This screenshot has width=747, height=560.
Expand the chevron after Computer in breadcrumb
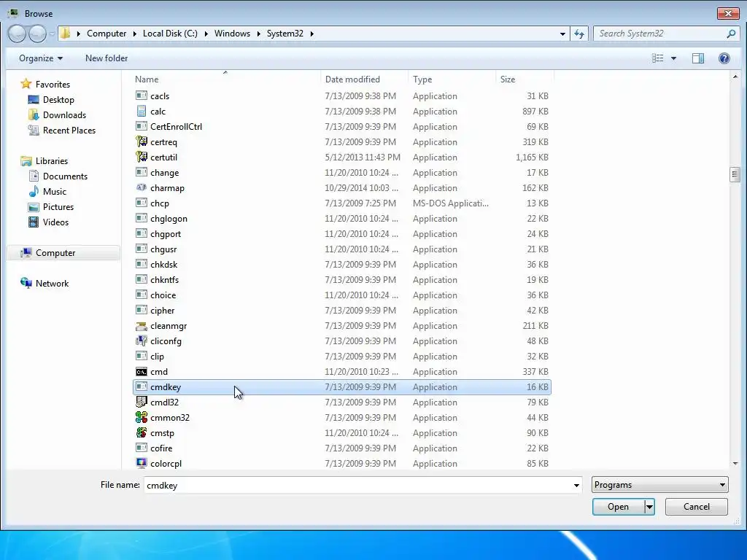tap(135, 34)
